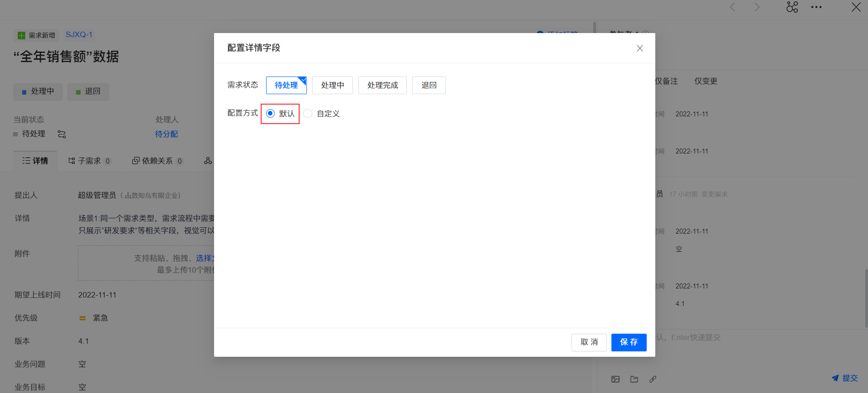
Task: Close the 配置详情字段 dialog
Action: (x=639, y=48)
